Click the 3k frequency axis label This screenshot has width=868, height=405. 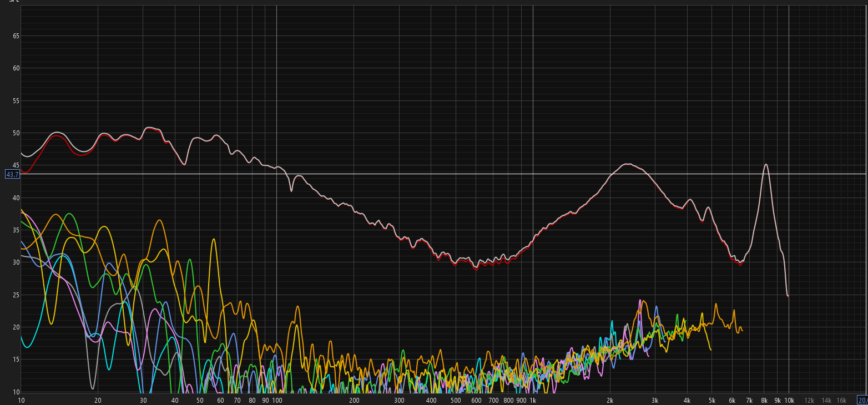click(x=655, y=400)
